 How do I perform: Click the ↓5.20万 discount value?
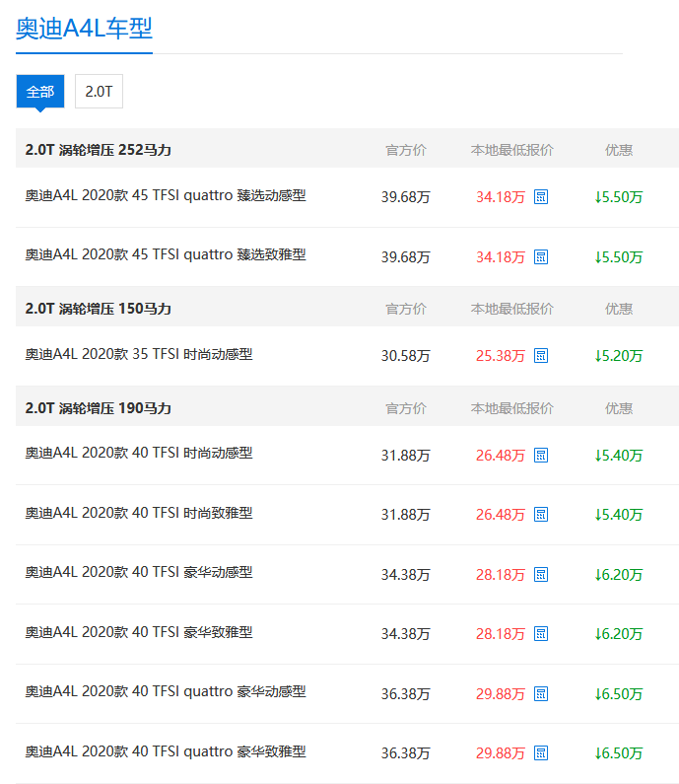(x=619, y=356)
